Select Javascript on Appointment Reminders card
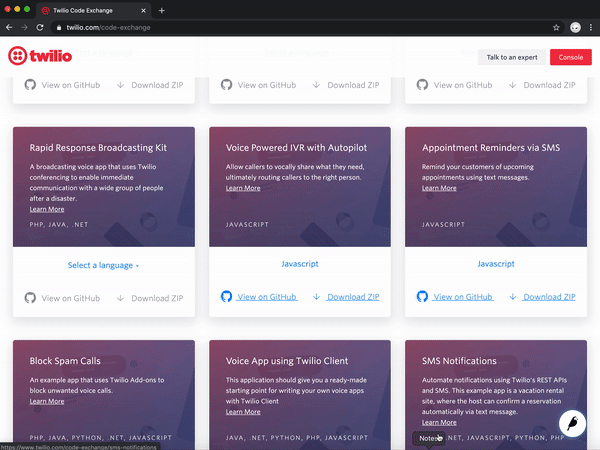 [x=496, y=264]
